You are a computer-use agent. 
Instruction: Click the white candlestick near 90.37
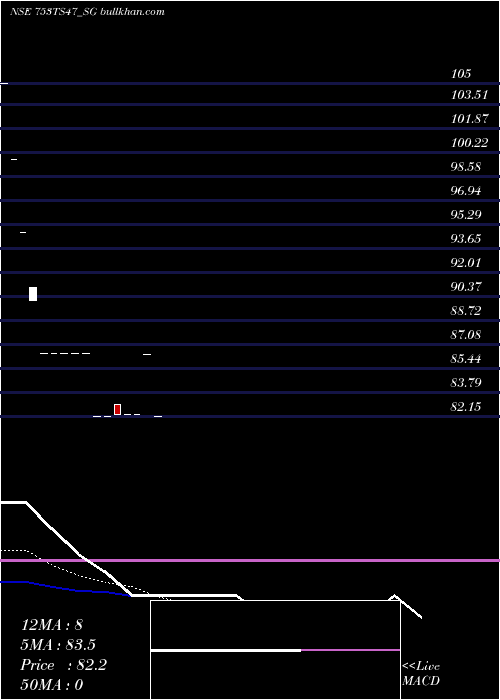(33, 294)
